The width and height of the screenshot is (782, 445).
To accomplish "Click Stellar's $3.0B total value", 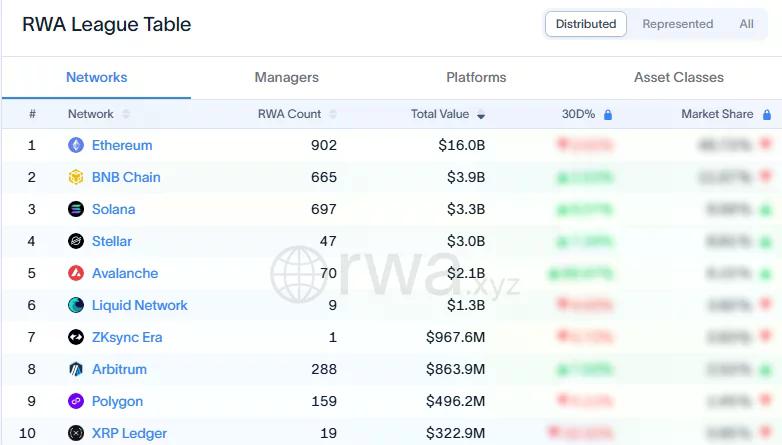I will (466, 241).
